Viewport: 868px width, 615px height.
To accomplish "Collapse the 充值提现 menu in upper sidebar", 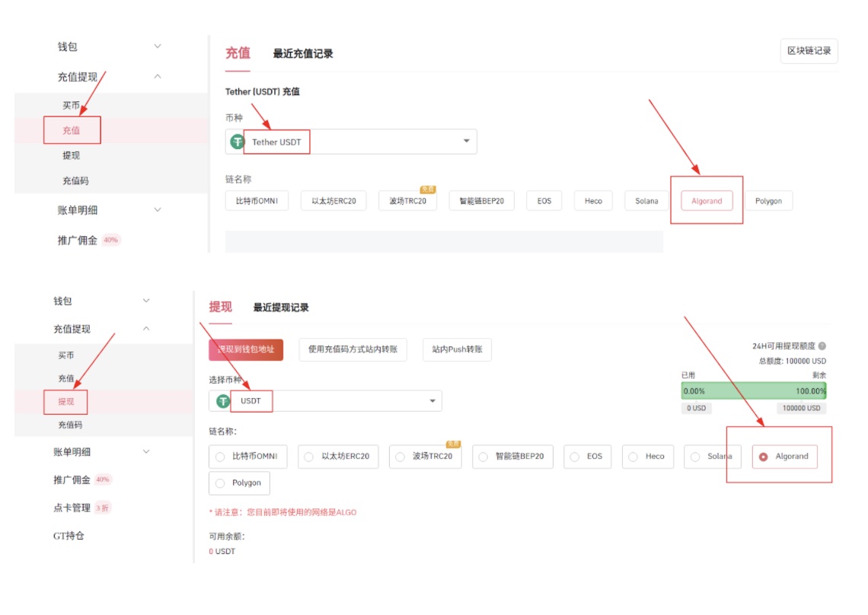I will 158,77.
